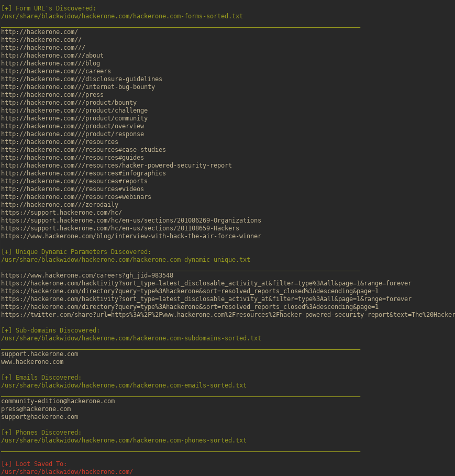Viewport: 455px width, 476px height.
Task: Select the support.hackerone.com subdomain entry
Action: click(40, 354)
